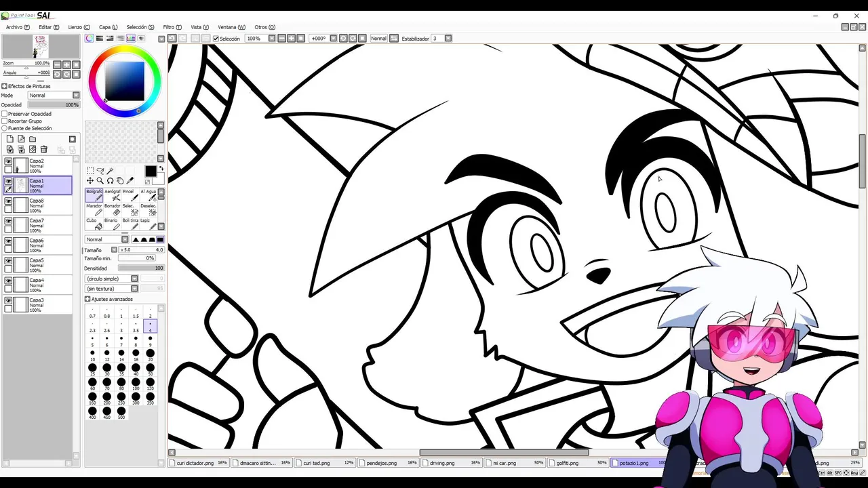This screenshot has width=868, height=488.
Task: Delete the selected layer with trash icon
Action: 44,150
